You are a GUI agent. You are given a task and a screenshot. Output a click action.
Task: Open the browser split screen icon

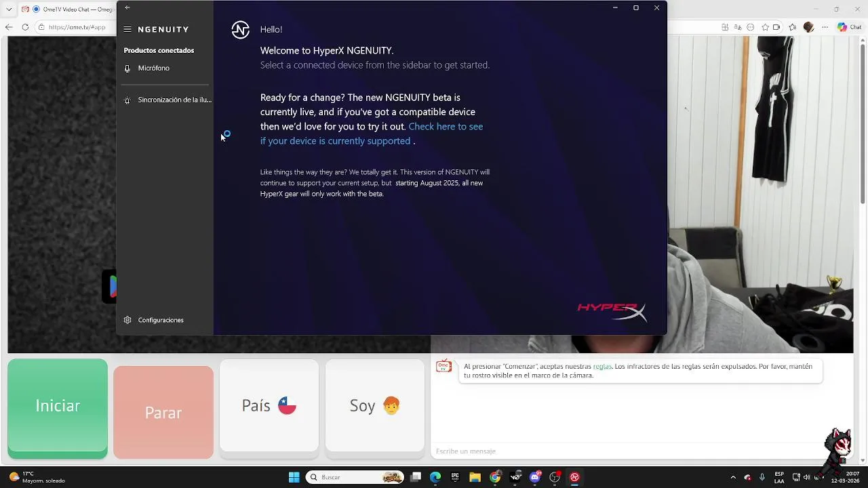coord(725,27)
